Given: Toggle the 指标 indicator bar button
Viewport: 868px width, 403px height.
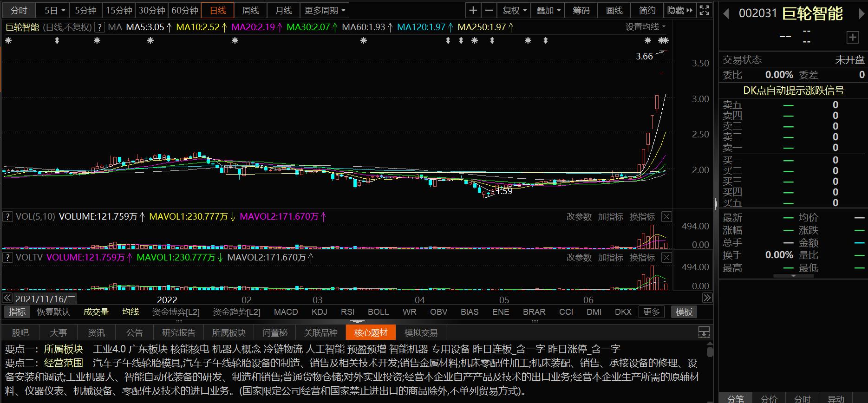Looking at the screenshot, I should [x=17, y=312].
